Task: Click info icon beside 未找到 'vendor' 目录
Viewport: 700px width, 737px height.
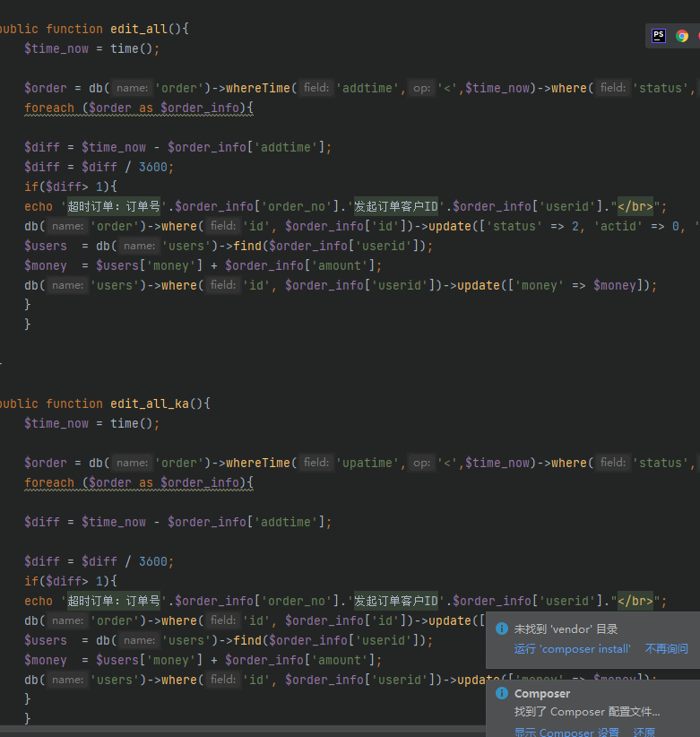Action: 502,629
